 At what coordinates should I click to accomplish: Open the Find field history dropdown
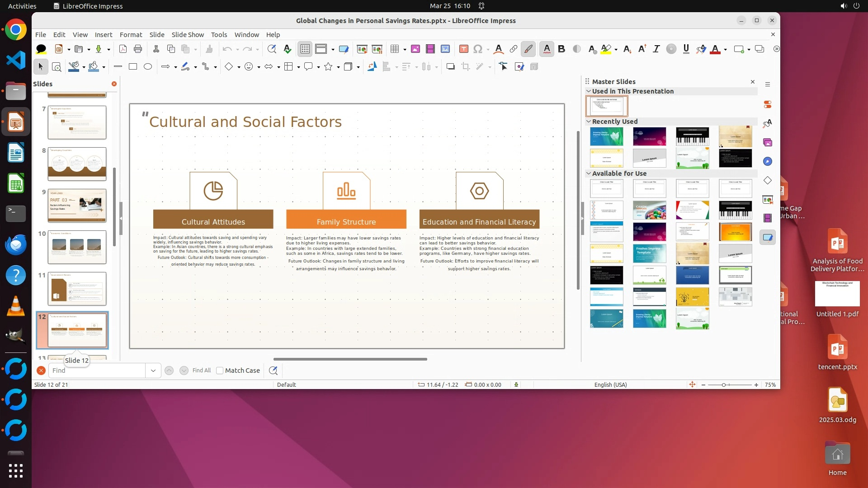(153, 371)
